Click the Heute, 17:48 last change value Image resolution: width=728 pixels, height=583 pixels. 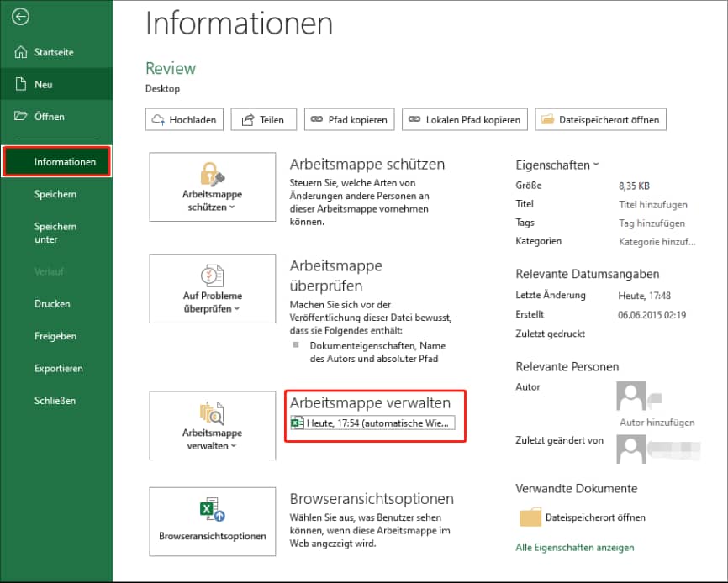click(645, 296)
